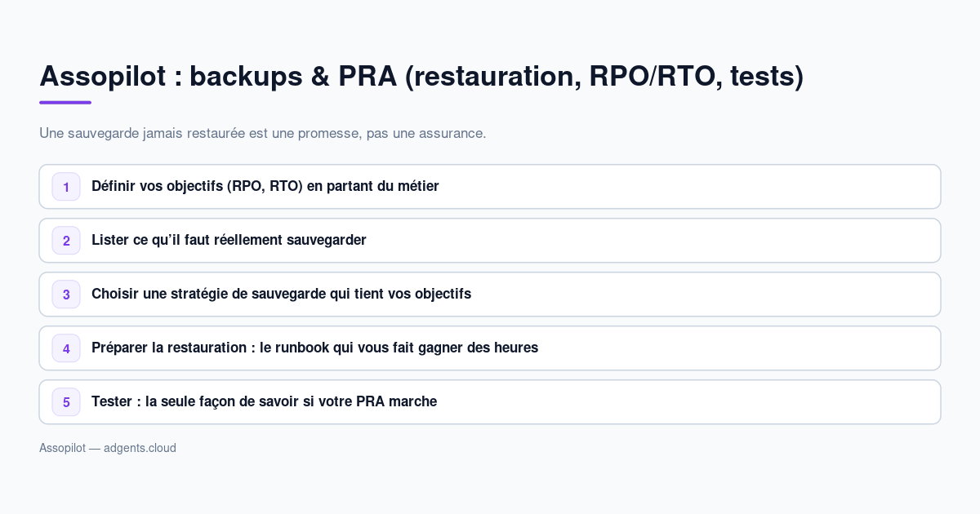Click the purple number 4 badge
The image size is (980, 514).
[66, 348]
